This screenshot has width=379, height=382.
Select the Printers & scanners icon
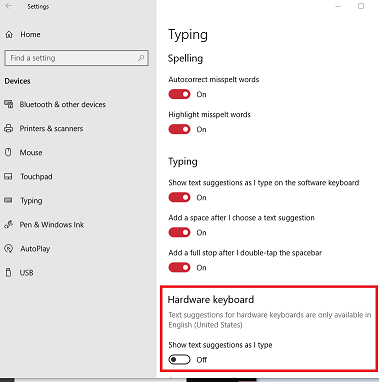(9, 128)
